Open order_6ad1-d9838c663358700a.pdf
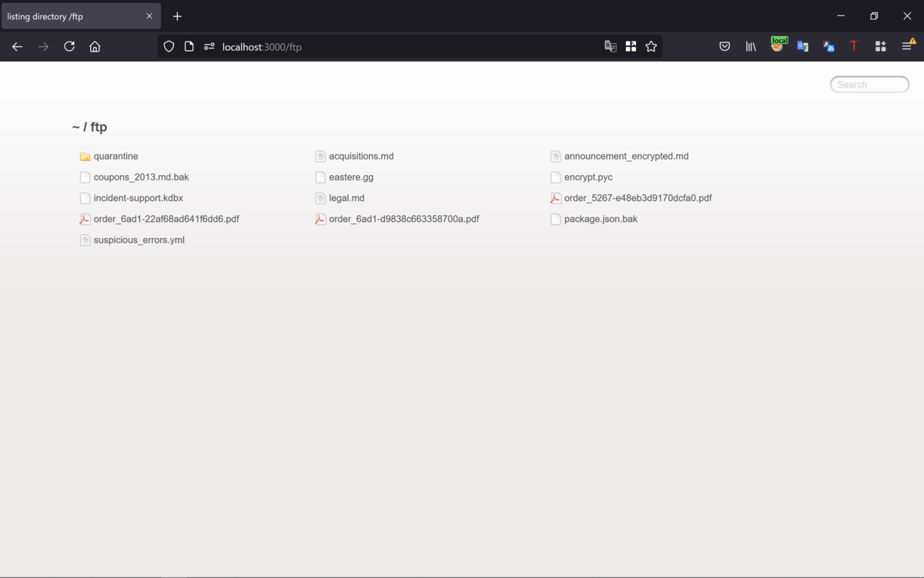The height and width of the screenshot is (578, 924). [x=403, y=219]
